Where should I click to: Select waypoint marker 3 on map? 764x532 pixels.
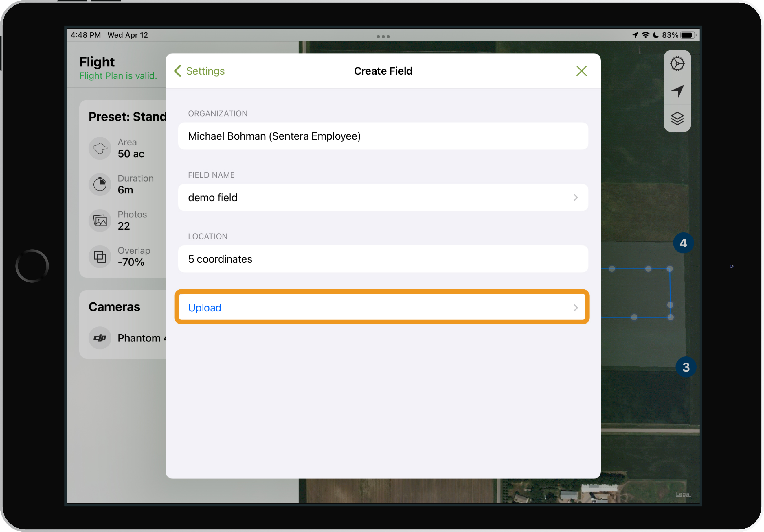click(686, 367)
